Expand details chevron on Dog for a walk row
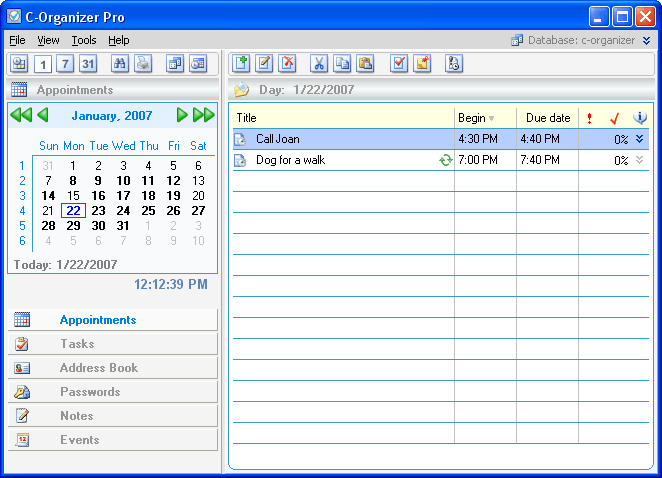Viewport: 662px width, 478px height. pos(640,160)
